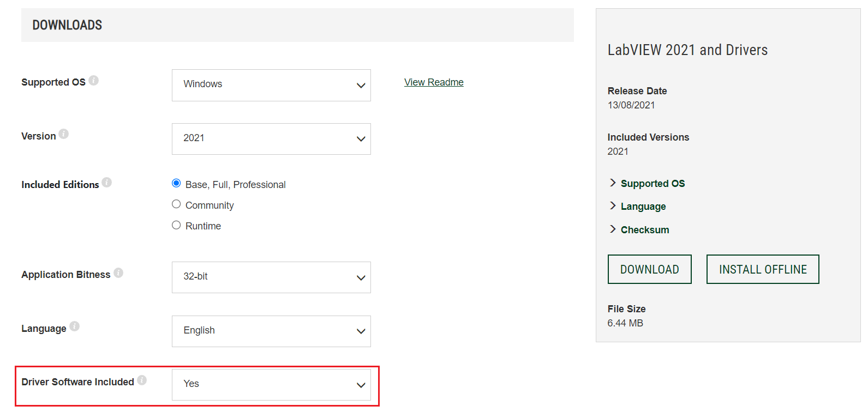The height and width of the screenshot is (418, 868).
Task: Click the info icon beside Version label
Action: tap(64, 134)
